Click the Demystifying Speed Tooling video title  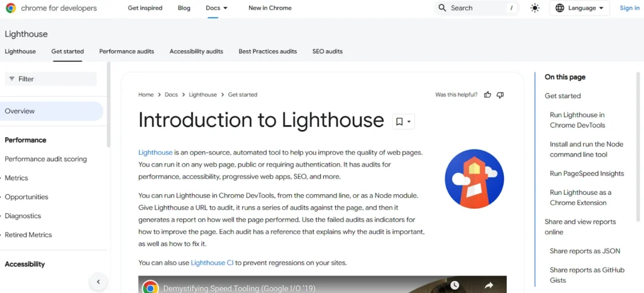(x=240, y=289)
